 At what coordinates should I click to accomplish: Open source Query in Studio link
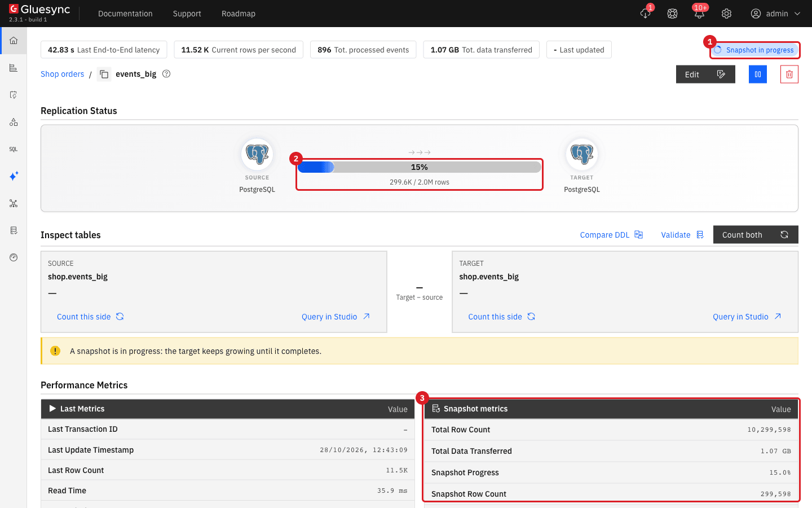(x=336, y=317)
